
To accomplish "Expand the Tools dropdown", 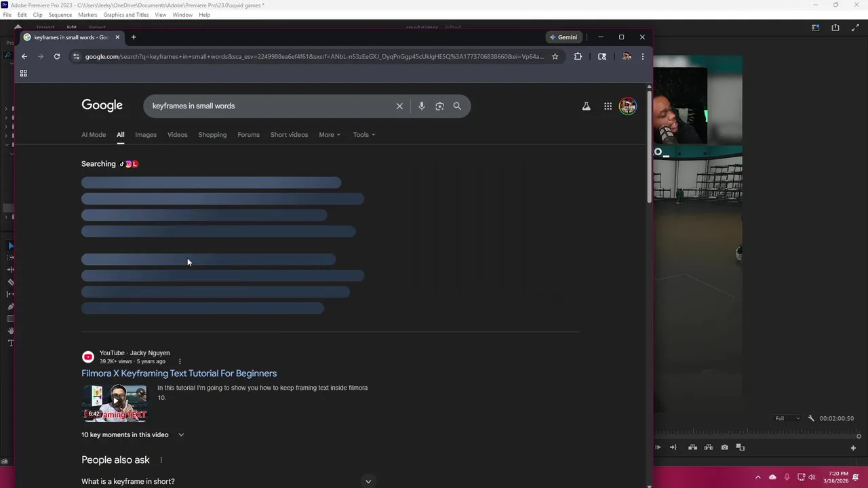I will coord(364,134).
